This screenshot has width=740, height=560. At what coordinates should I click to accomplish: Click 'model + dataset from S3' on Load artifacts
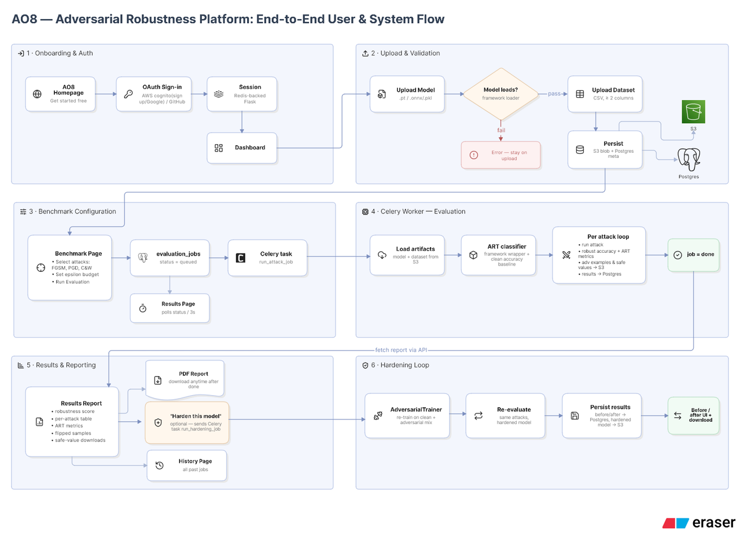pyautogui.click(x=415, y=260)
